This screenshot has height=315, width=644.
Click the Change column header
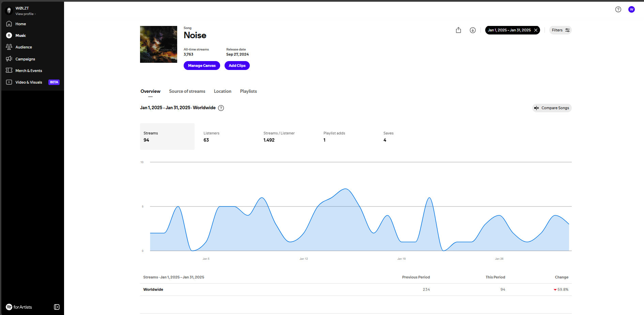point(562,277)
